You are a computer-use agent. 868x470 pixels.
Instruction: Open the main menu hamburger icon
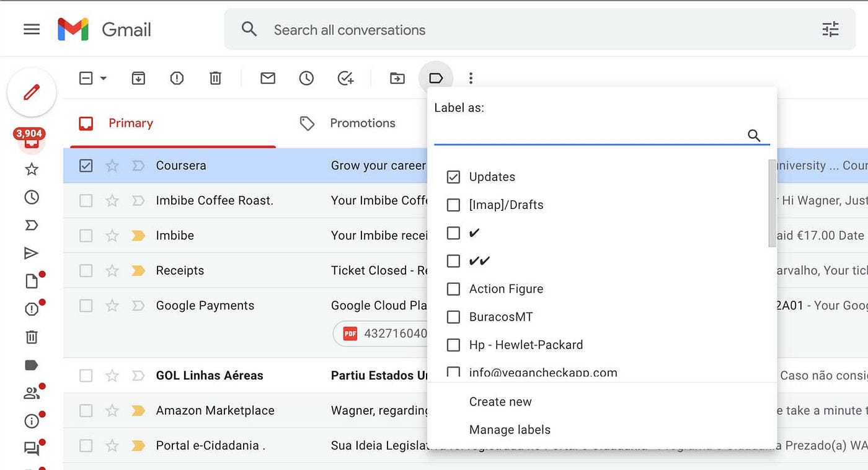[32, 29]
